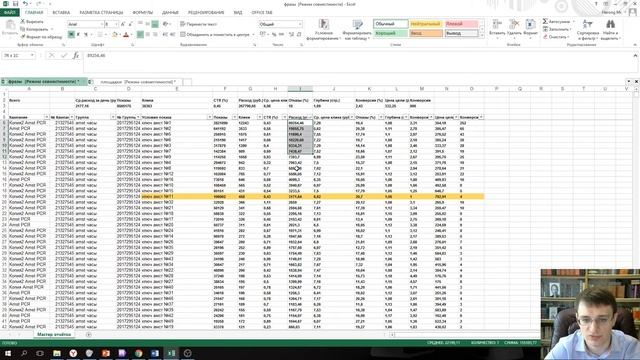Open the number format (Общий) dropdown
Image resolution: width=640 pixels, height=360 pixels.
pyautogui.click(x=300, y=24)
